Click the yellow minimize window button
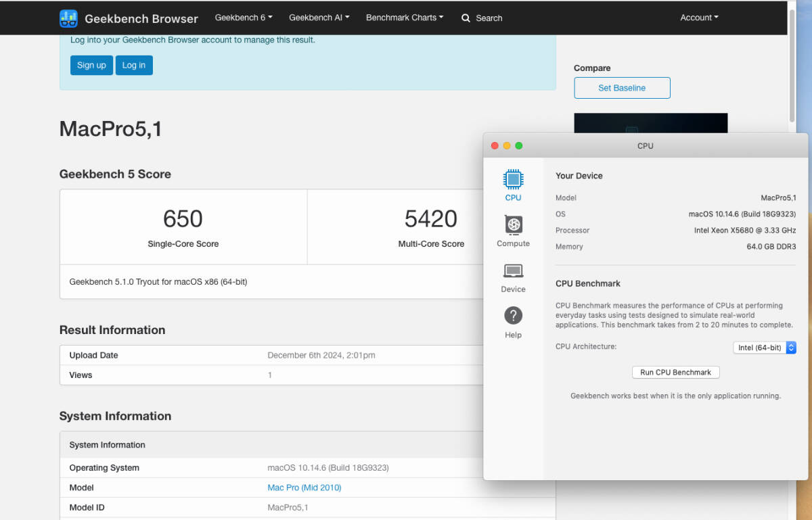 (x=507, y=146)
